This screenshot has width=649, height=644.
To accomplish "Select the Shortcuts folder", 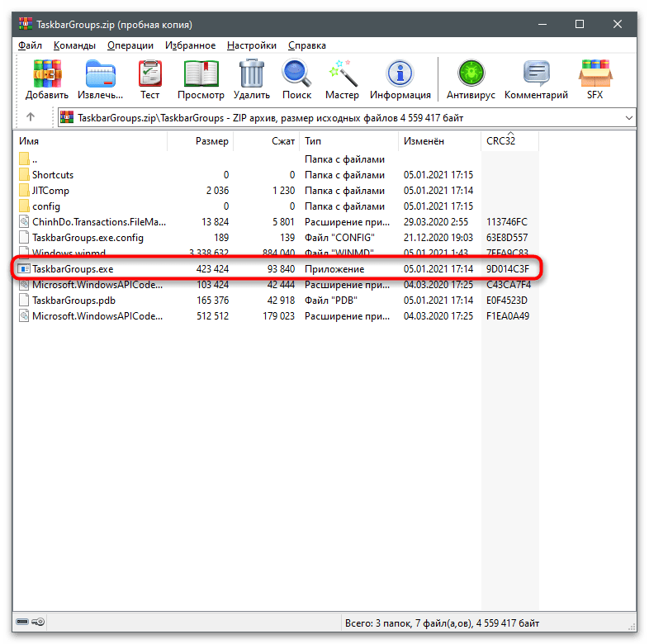I will coord(53,175).
